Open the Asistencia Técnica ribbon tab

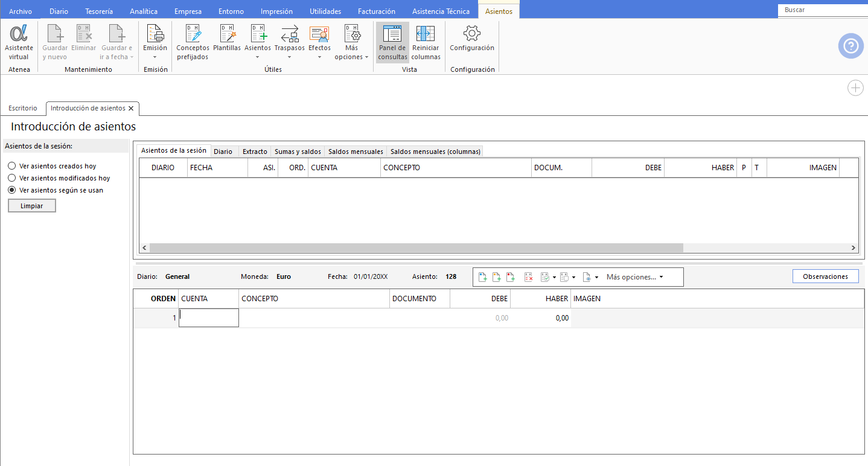[441, 11]
